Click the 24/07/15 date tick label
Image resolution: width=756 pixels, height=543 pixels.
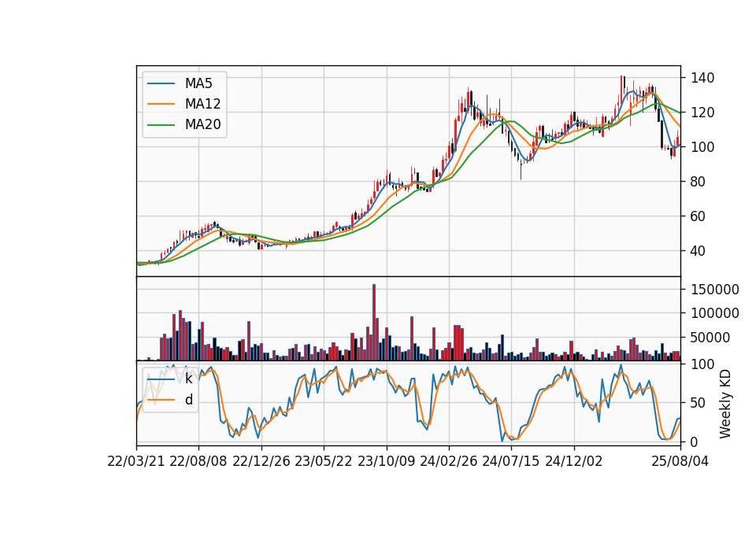tap(510, 462)
